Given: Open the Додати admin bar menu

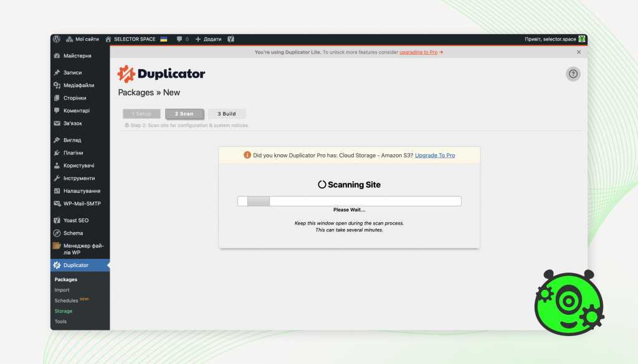Looking at the screenshot, I should click(x=207, y=39).
